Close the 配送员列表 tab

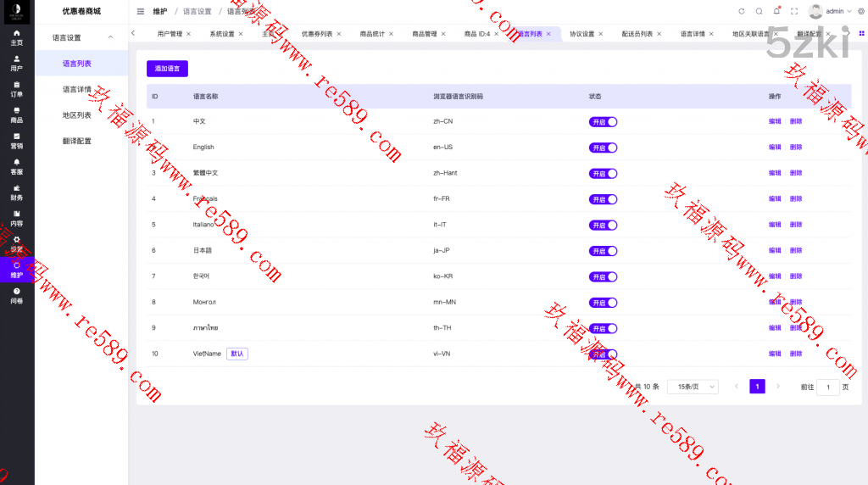pos(659,34)
